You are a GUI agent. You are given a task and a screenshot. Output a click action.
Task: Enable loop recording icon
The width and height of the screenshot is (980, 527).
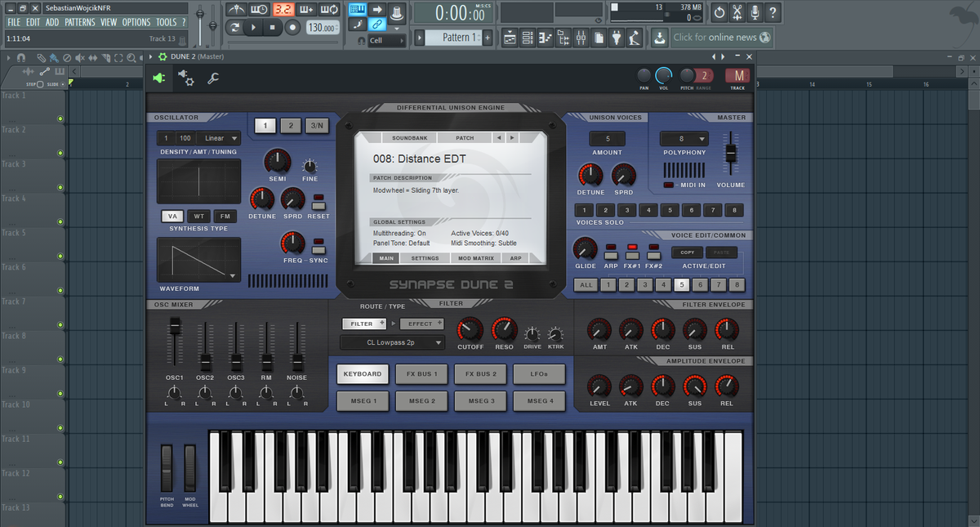(x=331, y=10)
